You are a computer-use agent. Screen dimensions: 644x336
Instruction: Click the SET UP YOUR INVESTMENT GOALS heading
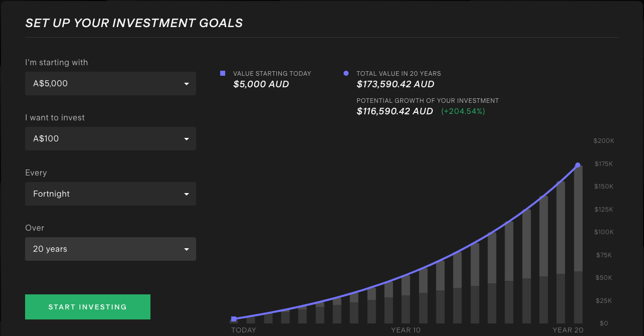click(x=134, y=23)
